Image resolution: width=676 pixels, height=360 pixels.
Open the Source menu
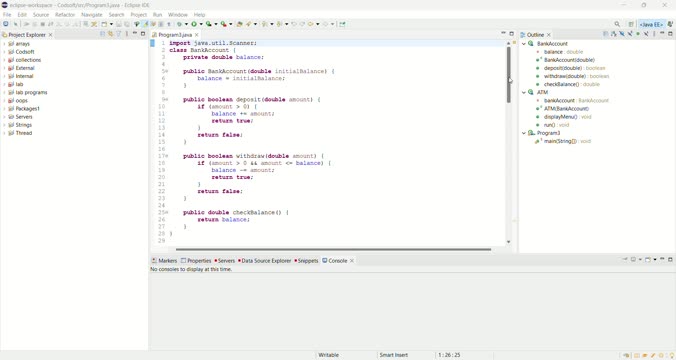pos(41,15)
